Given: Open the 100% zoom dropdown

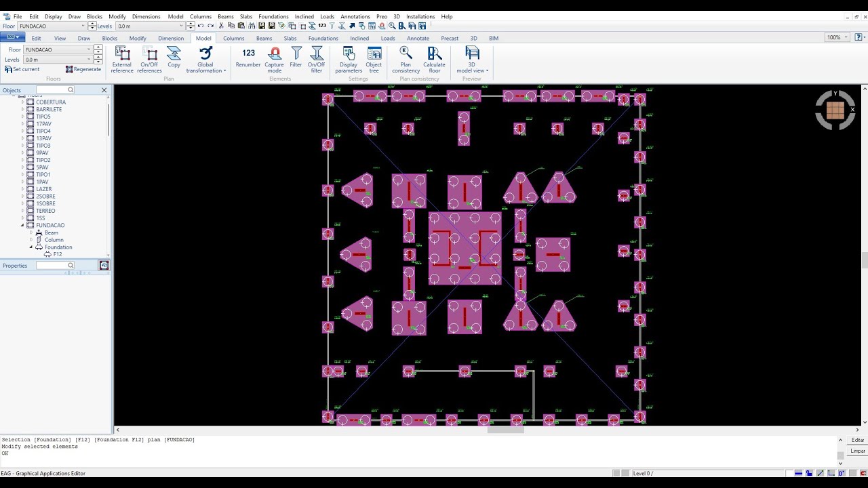Looking at the screenshot, I should (x=837, y=37).
